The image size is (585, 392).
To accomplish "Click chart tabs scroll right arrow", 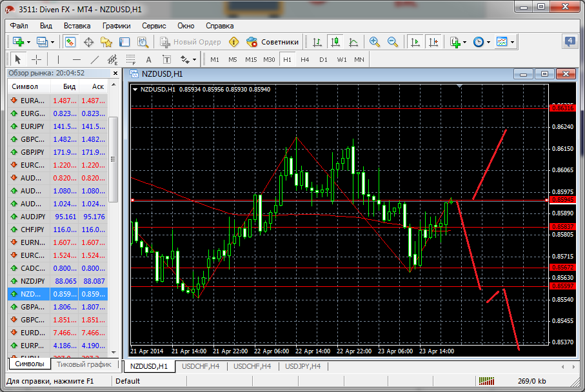I will 573,367.
